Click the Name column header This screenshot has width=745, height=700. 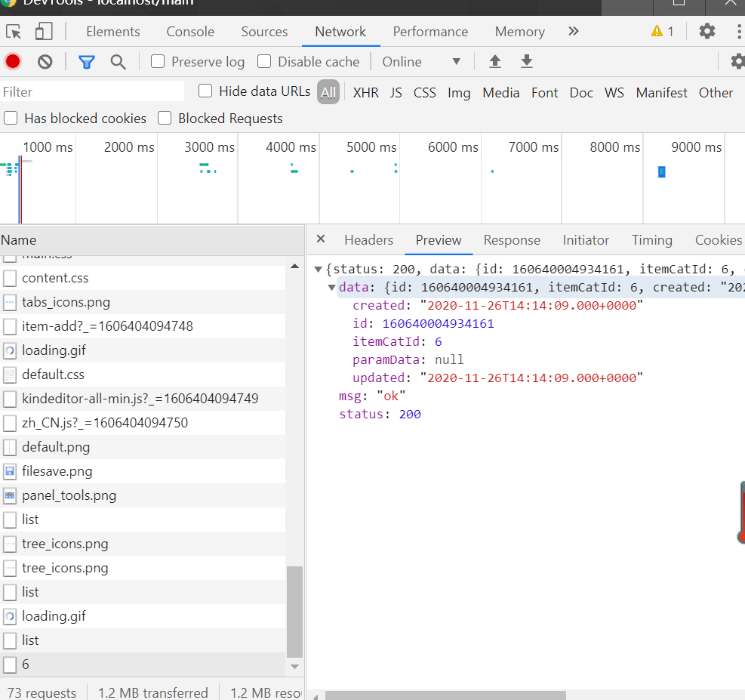[152, 240]
